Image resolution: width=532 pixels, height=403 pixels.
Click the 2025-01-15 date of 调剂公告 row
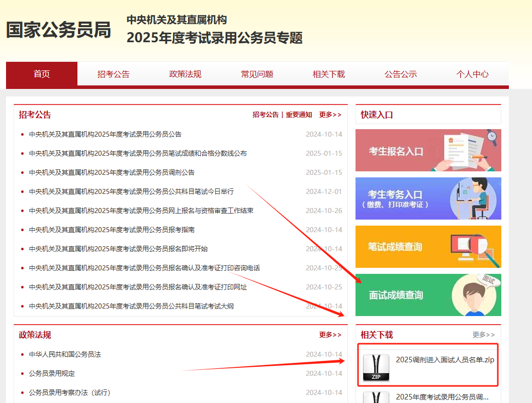324,172
